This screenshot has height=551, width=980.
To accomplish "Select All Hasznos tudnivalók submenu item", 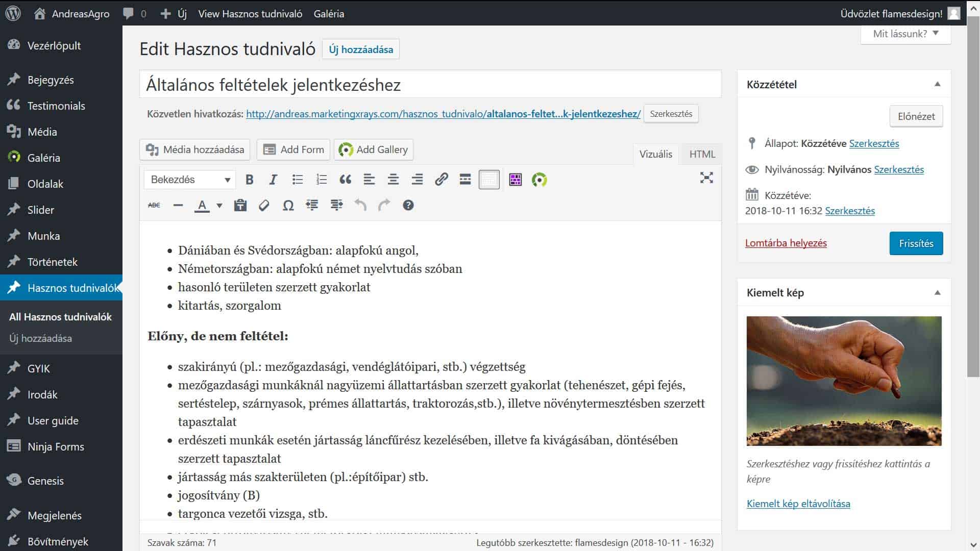I will pyautogui.click(x=60, y=317).
